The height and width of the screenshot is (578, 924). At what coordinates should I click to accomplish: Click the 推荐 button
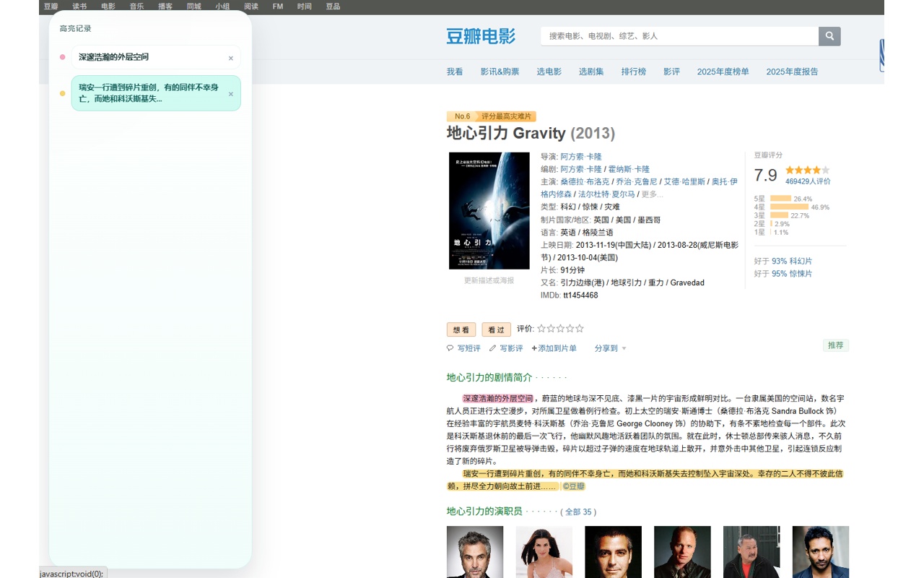(x=836, y=345)
